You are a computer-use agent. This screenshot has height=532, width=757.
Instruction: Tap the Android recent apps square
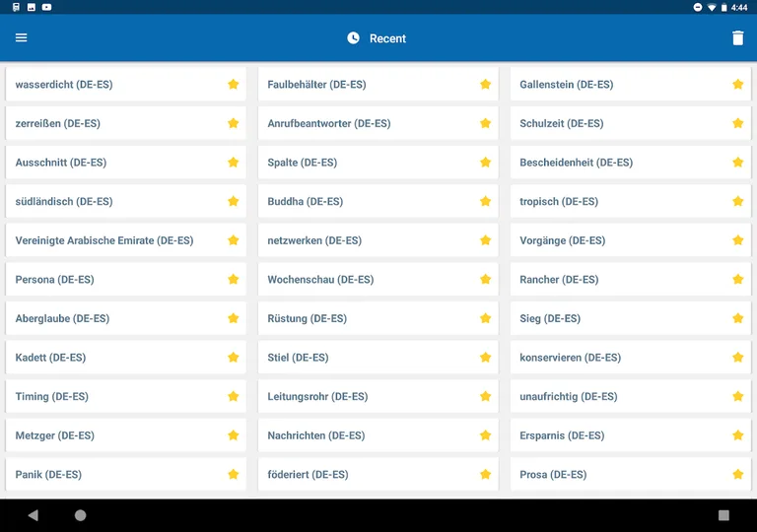[723, 515]
